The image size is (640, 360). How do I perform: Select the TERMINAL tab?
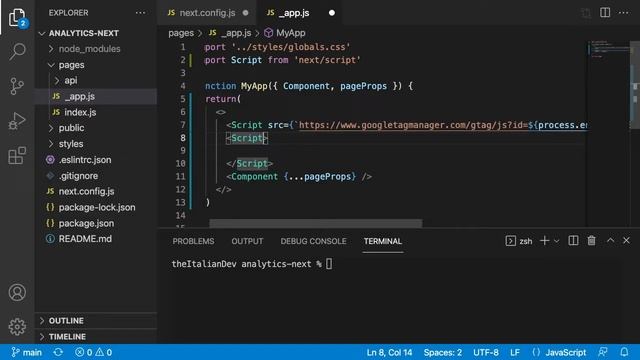383,241
